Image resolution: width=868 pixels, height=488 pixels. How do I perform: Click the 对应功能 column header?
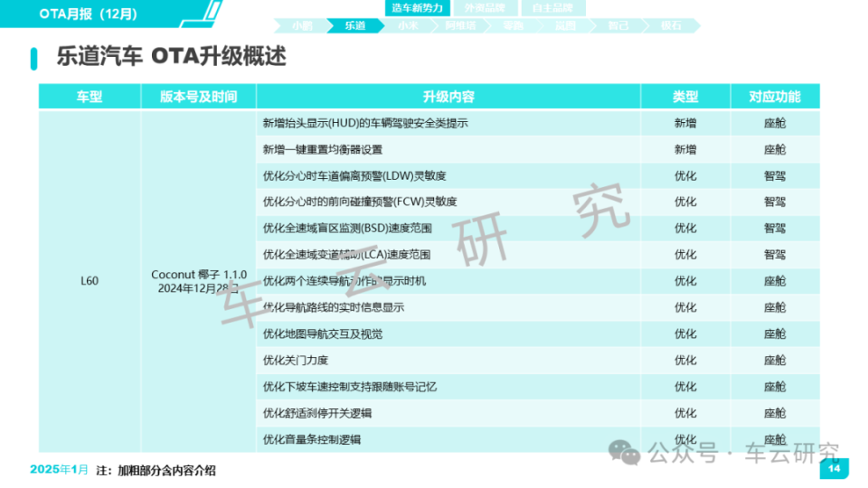pos(775,97)
